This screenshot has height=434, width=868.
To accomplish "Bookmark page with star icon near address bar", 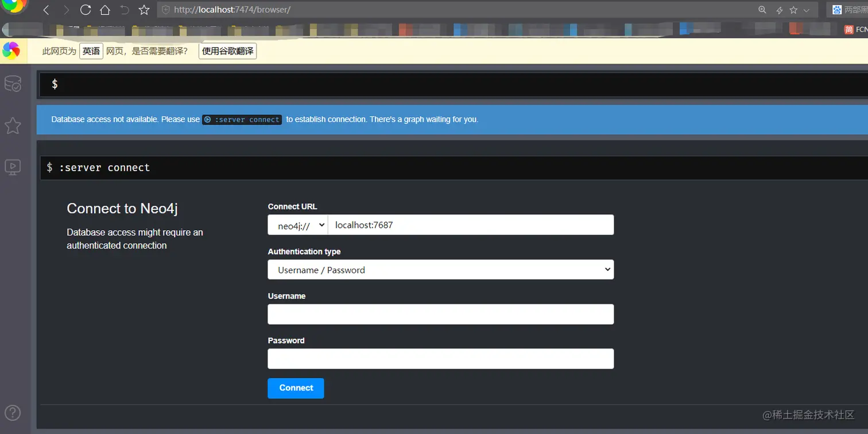I will click(x=144, y=10).
